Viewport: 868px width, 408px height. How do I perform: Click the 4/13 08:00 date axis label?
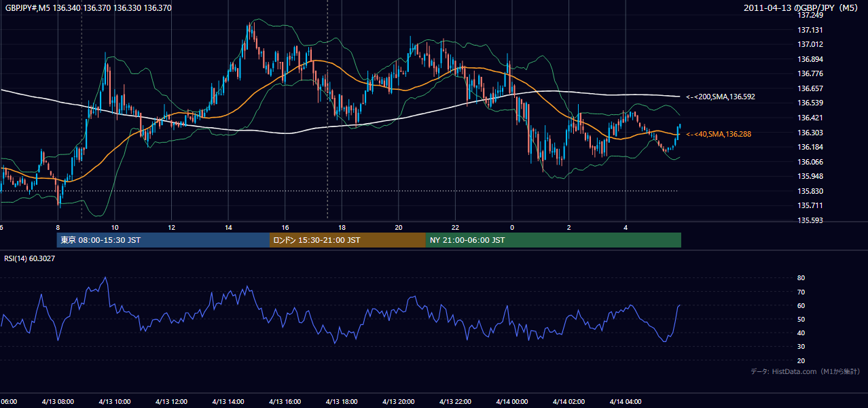58,402
